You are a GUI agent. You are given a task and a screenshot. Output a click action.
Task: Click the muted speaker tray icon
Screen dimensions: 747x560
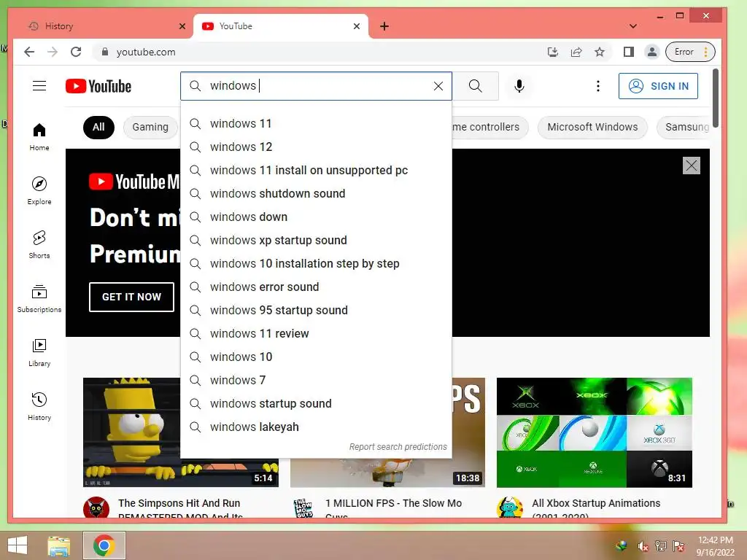[x=643, y=546]
